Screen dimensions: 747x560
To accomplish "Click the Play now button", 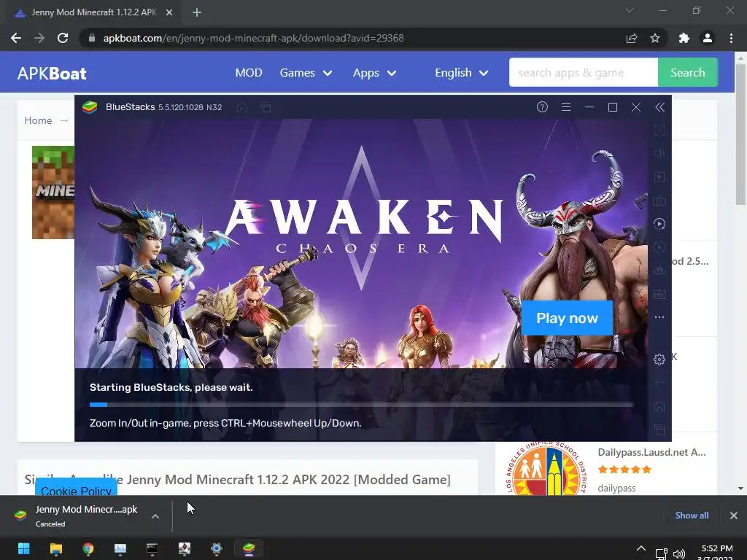I will point(567,318).
